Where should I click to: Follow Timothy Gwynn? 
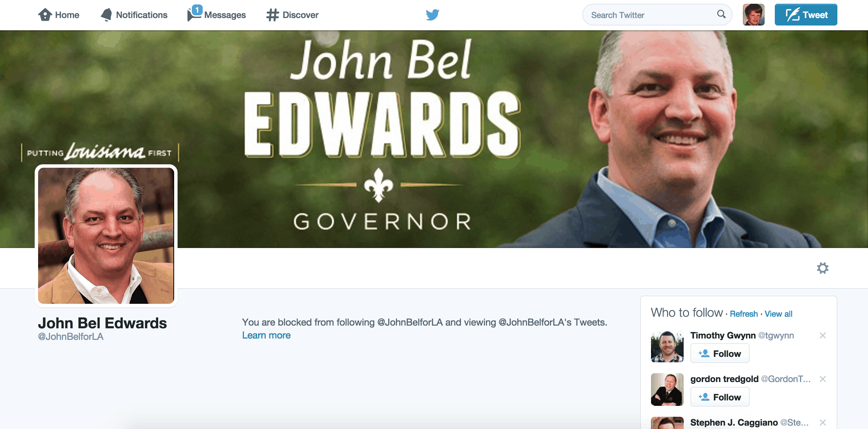tap(720, 353)
